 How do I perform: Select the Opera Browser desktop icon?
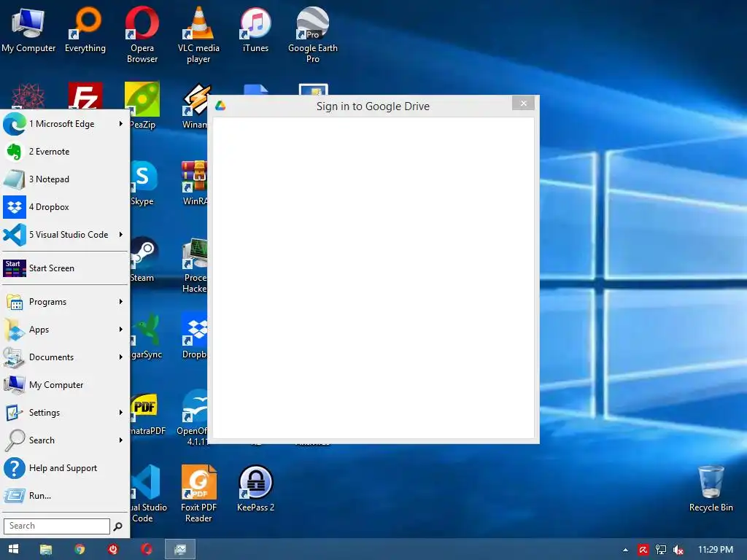tap(142, 35)
